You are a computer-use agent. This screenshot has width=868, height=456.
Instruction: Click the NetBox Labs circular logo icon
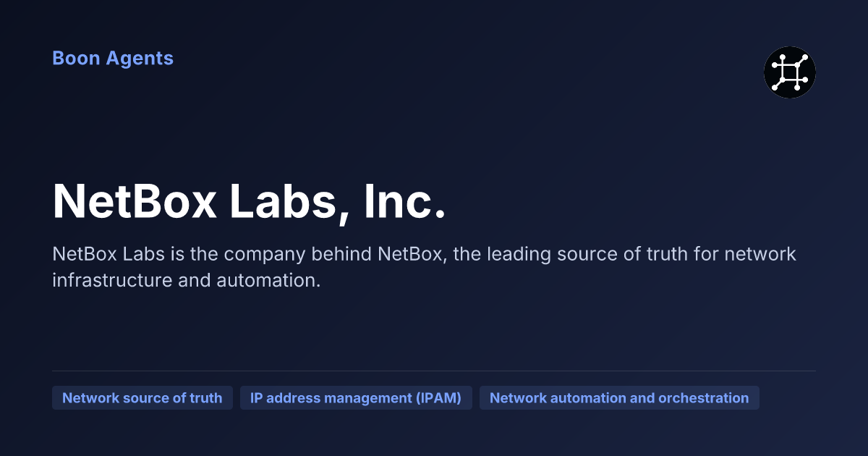[790, 72]
